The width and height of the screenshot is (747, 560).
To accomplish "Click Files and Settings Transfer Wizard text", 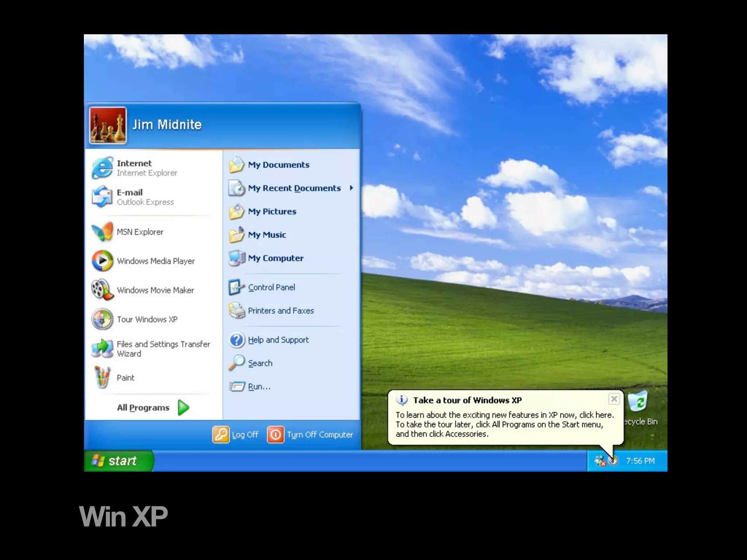I will pos(163,349).
